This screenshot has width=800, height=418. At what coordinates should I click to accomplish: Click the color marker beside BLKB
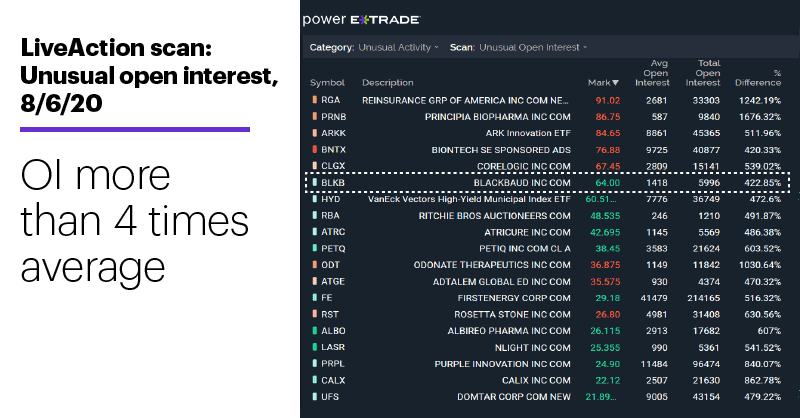[x=315, y=182]
